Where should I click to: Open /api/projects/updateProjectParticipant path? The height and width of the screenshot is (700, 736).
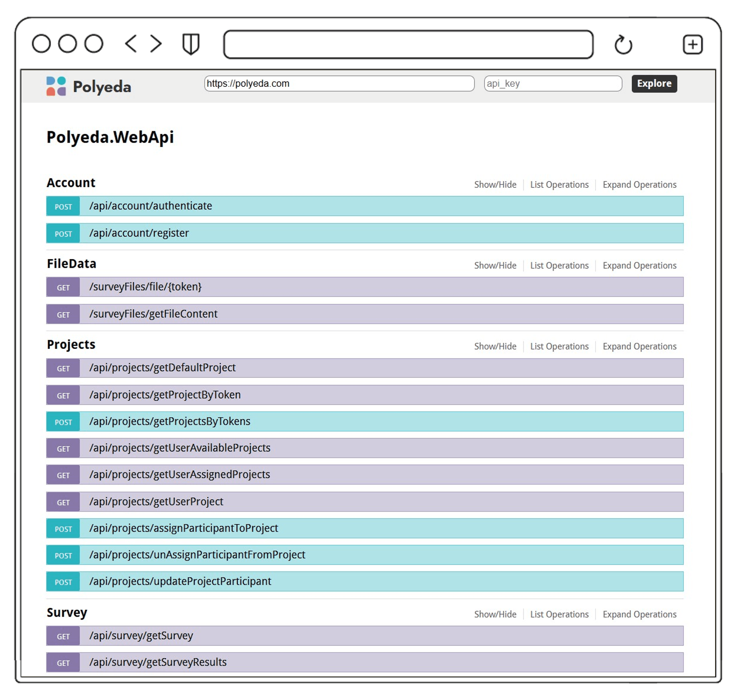tap(180, 581)
